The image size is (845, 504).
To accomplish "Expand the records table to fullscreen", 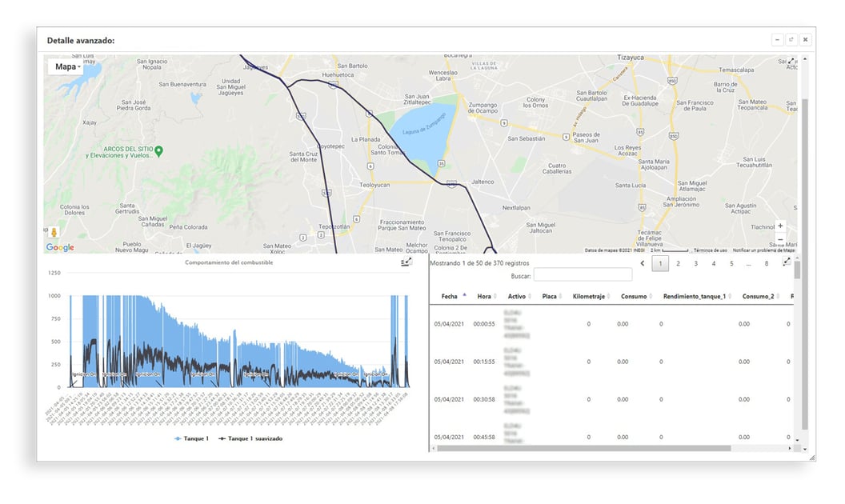I will pyautogui.click(x=787, y=262).
